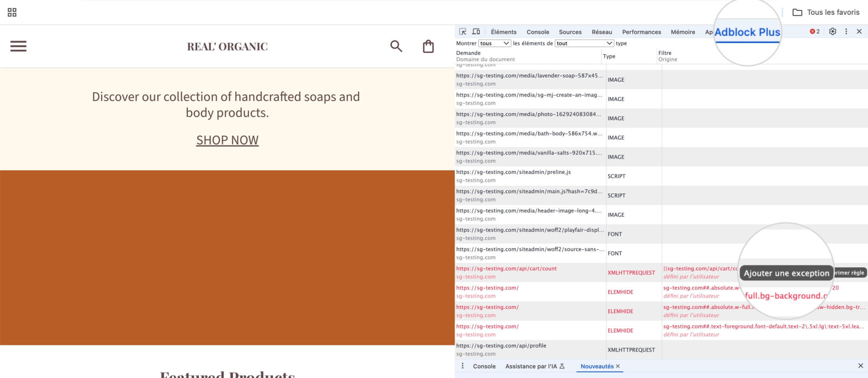Screen dimensions: 868x378
Task: Select the bath-body-586x754 request row
Action: 661,138
